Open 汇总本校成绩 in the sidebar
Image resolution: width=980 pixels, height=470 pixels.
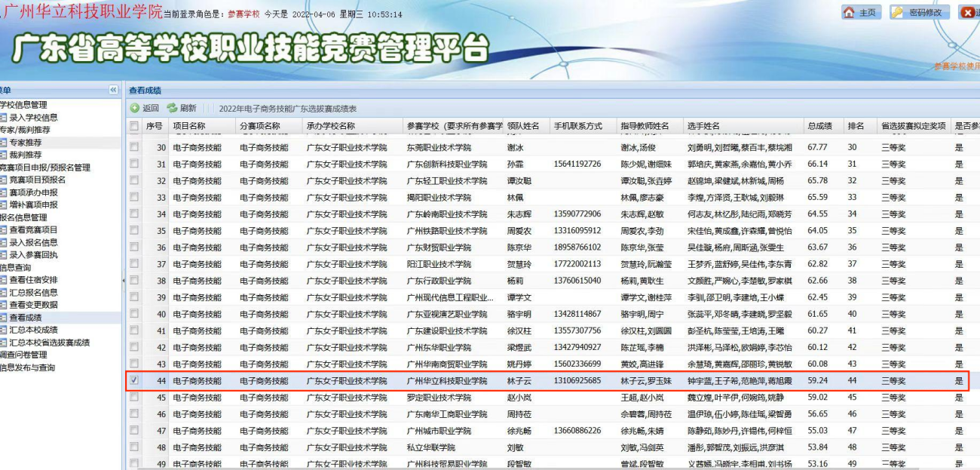pos(33,330)
